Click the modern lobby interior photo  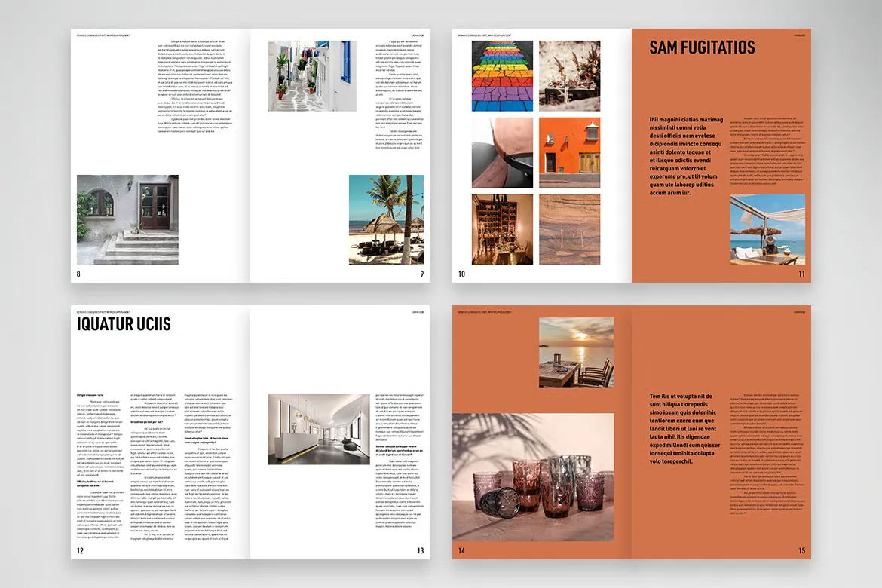click(319, 430)
